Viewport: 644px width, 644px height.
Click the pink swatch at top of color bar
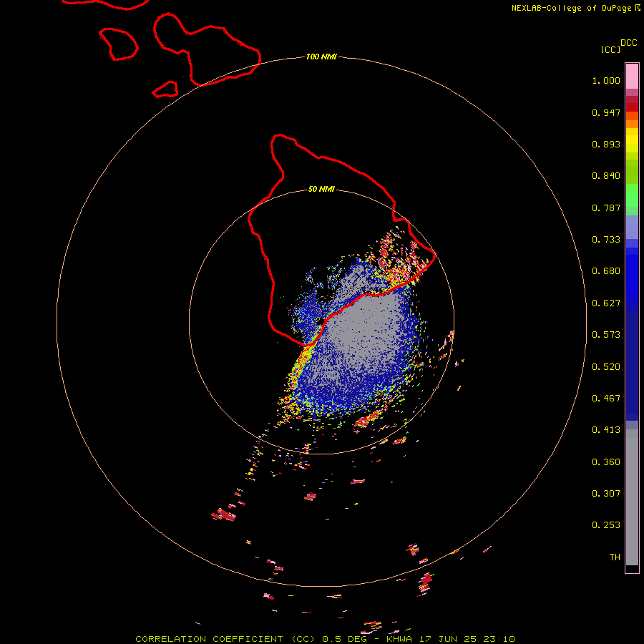pyautogui.click(x=632, y=77)
